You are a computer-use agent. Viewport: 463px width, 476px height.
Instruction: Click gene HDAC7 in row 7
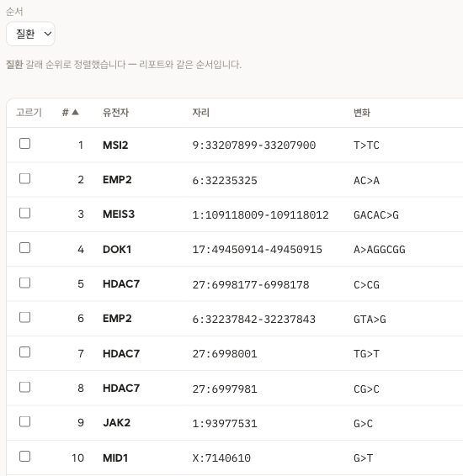coord(121,354)
